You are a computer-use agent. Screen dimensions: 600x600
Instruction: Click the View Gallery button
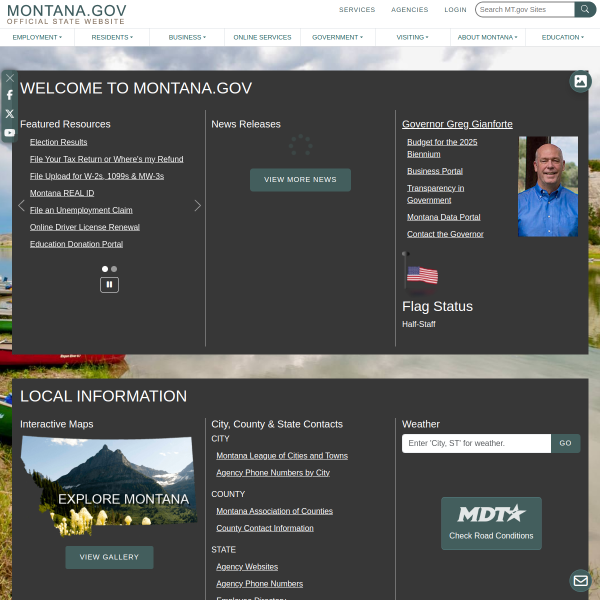(109, 557)
